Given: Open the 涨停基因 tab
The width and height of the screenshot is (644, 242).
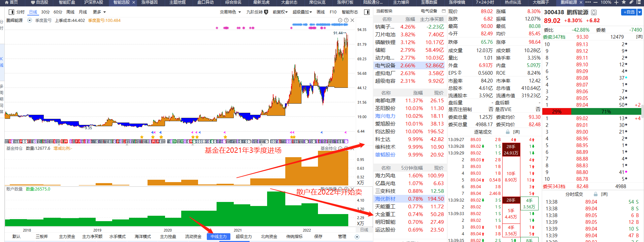Looking at the screenshot, I should 149,2.
